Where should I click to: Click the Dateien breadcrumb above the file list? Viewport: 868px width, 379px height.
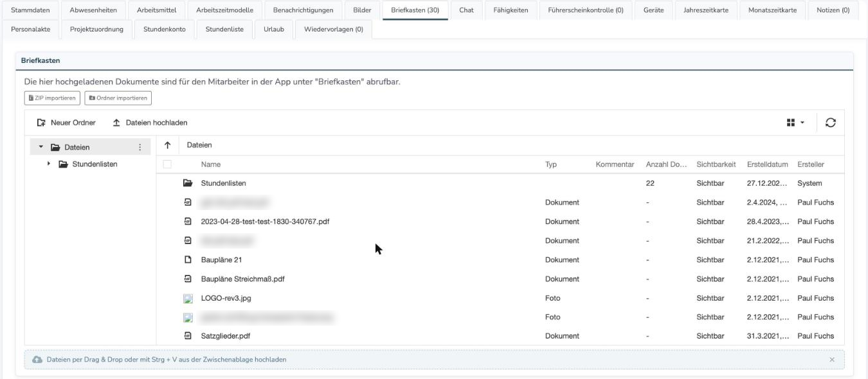(x=199, y=146)
